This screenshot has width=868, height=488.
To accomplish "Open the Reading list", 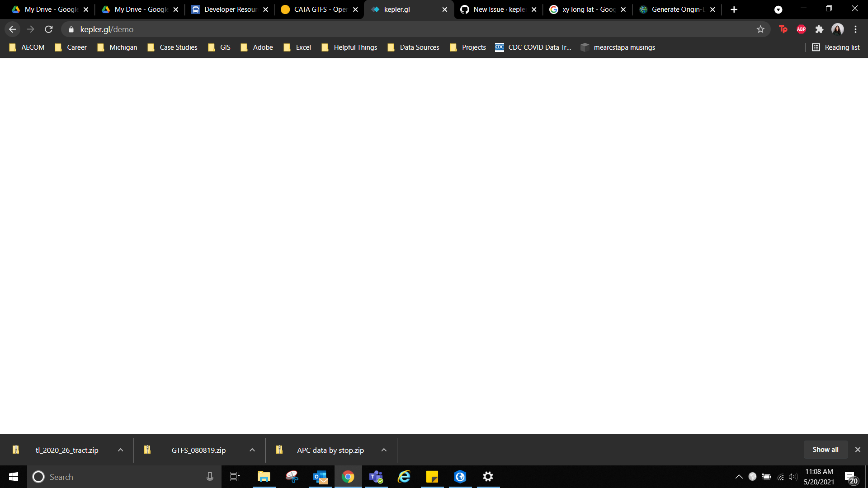I will pyautogui.click(x=836, y=47).
